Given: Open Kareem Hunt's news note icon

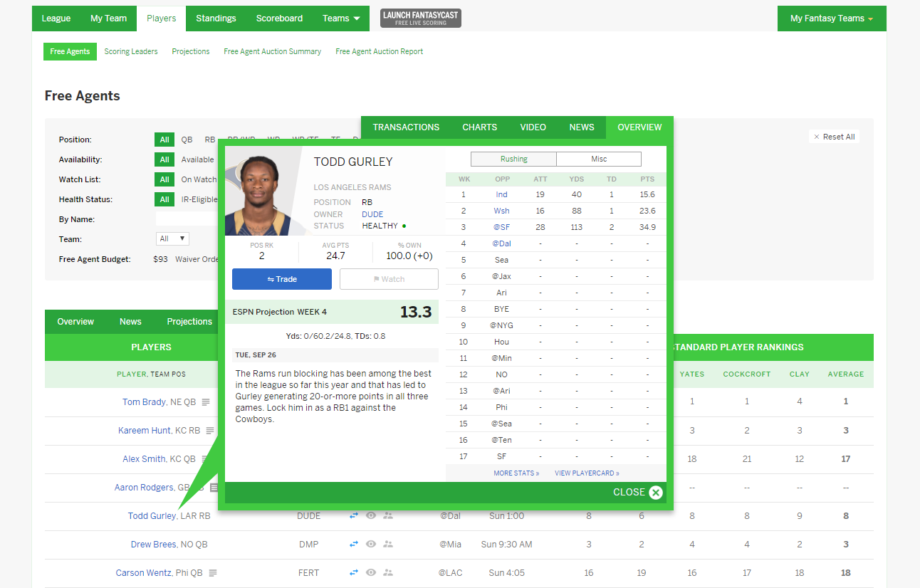Looking at the screenshot, I should pyautogui.click(x=210, y=431).
